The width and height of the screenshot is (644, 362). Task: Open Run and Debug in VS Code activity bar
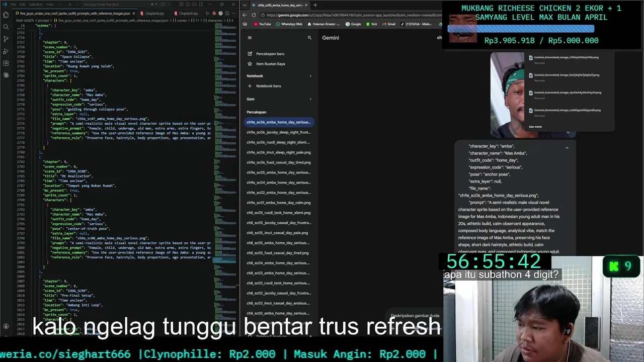[6, 51]
